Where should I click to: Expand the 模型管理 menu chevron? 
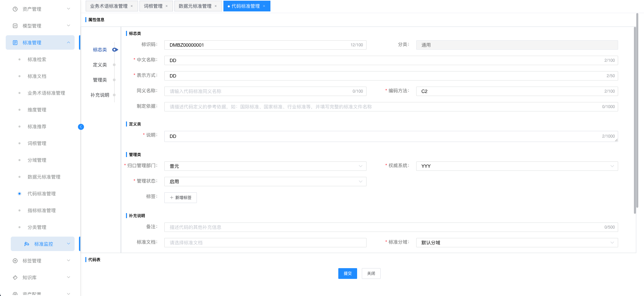[x=69, y=26]
